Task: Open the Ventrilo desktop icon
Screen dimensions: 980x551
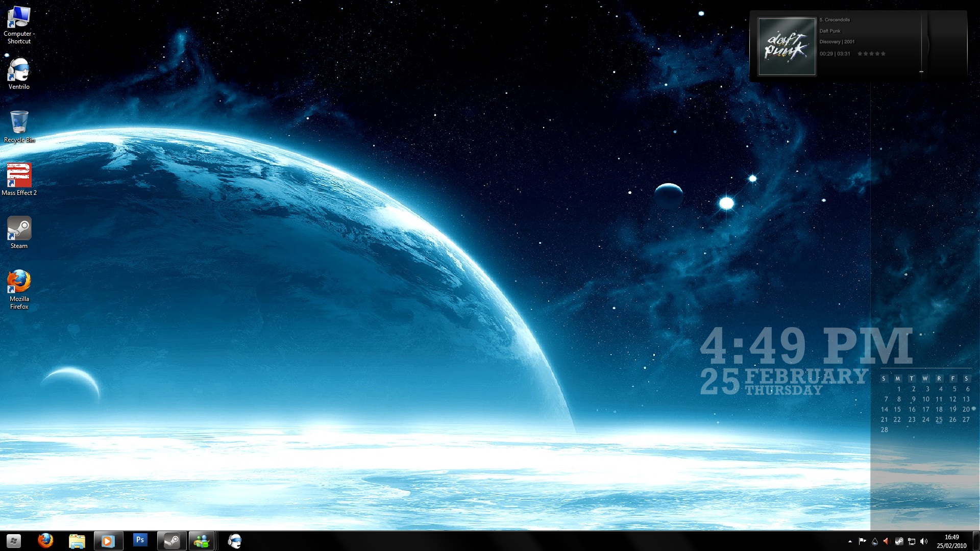Action: click(19, 70)
